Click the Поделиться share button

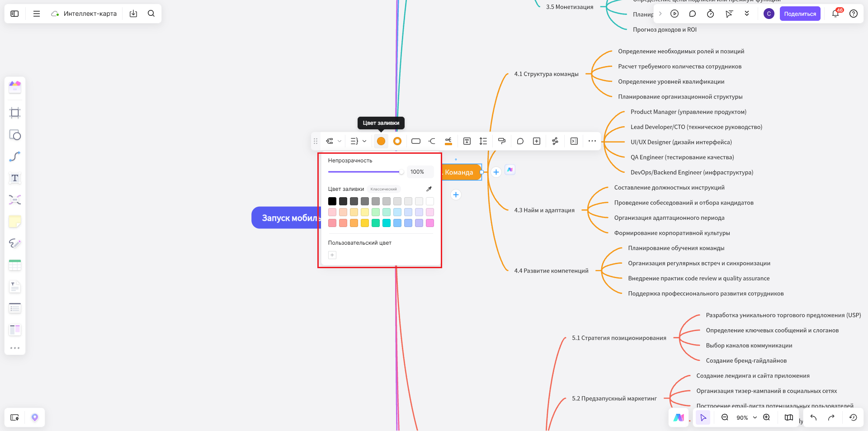click(x=800, y=14)
